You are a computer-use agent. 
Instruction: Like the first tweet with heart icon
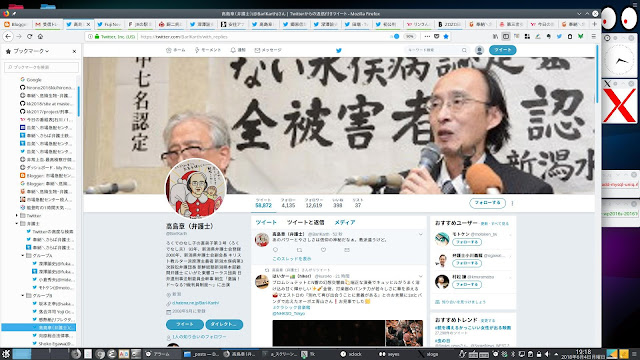click(x=323, y=250)
